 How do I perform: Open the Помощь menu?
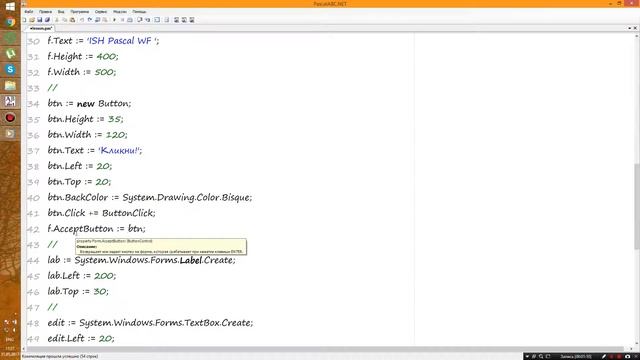coord(139,12)
